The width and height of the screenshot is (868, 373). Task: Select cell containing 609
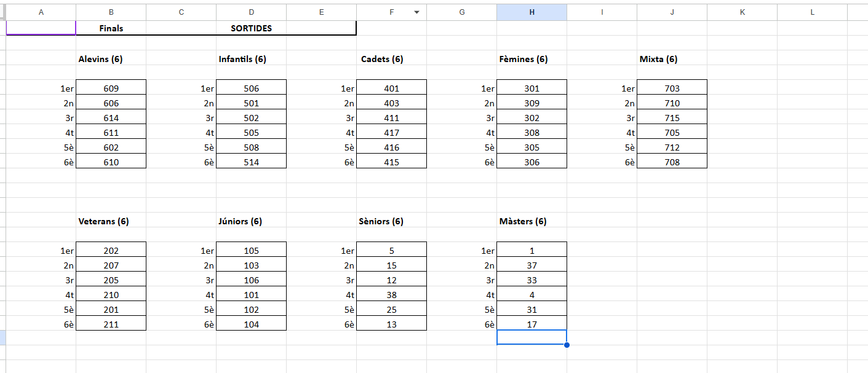click(111, 88)
